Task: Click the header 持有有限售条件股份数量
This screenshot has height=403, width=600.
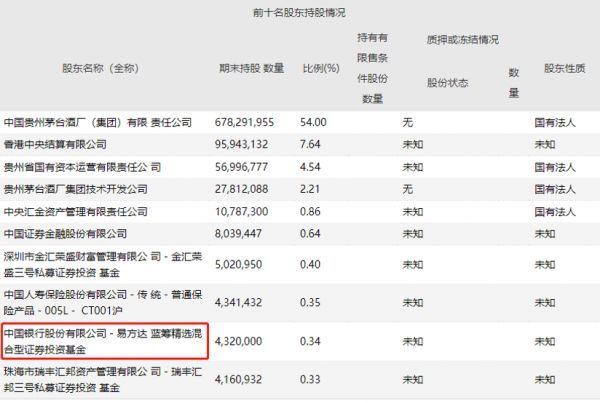Action: tap(372, 69)
